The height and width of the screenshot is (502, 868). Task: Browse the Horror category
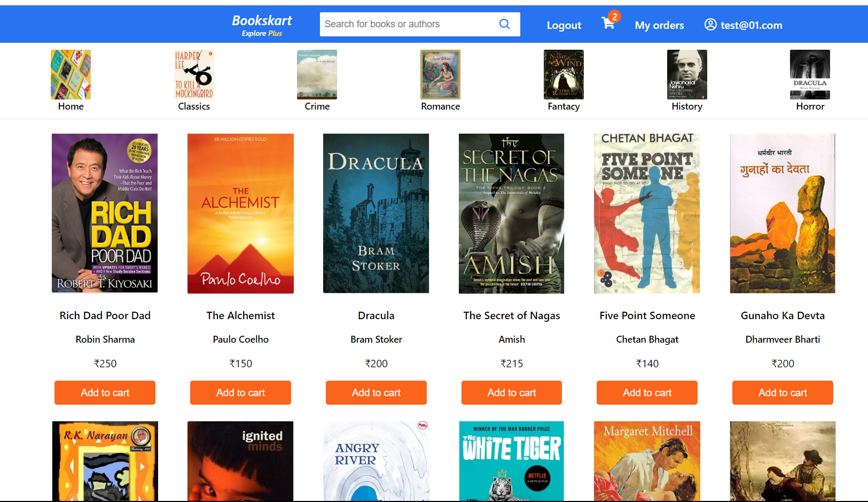(810, 75)
